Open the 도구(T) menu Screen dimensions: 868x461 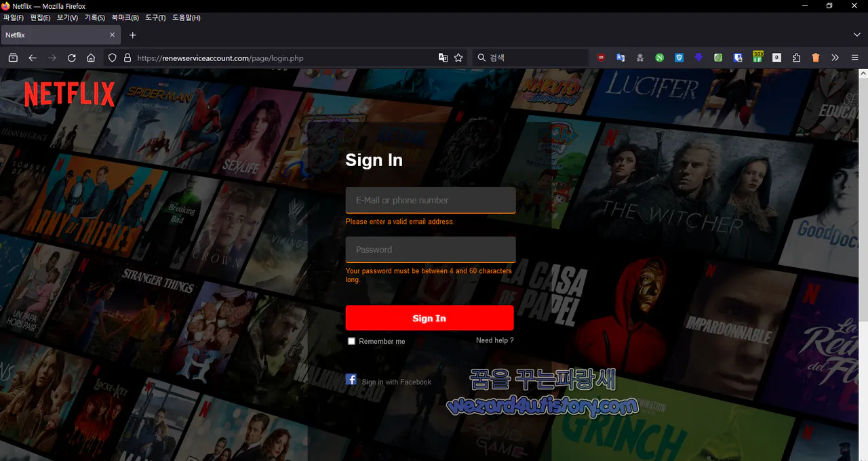(x=155, y=18)
